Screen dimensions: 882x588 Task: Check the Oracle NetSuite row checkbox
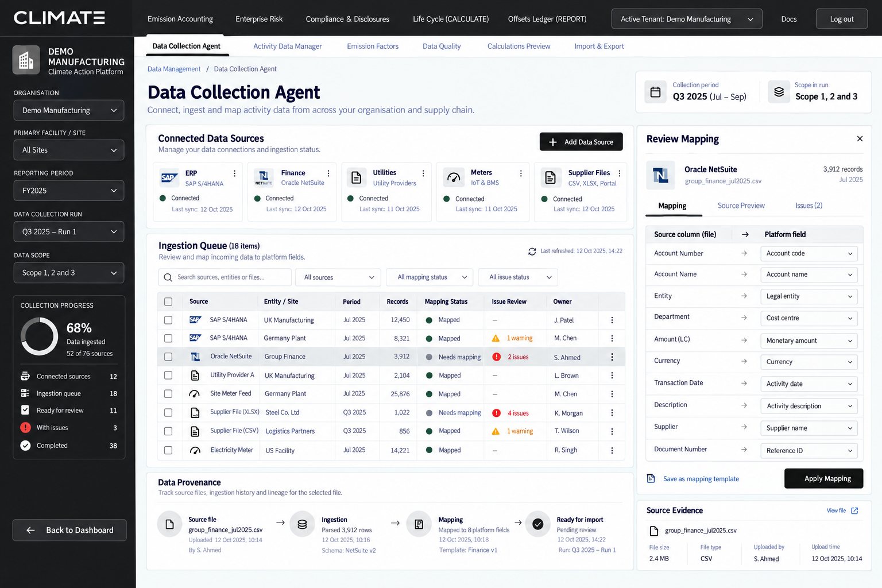click(168, 357)
